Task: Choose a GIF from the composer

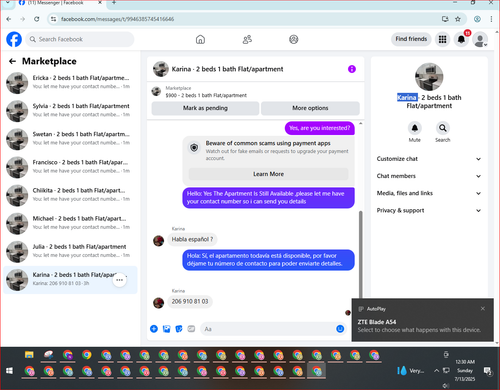Action: 191,329
